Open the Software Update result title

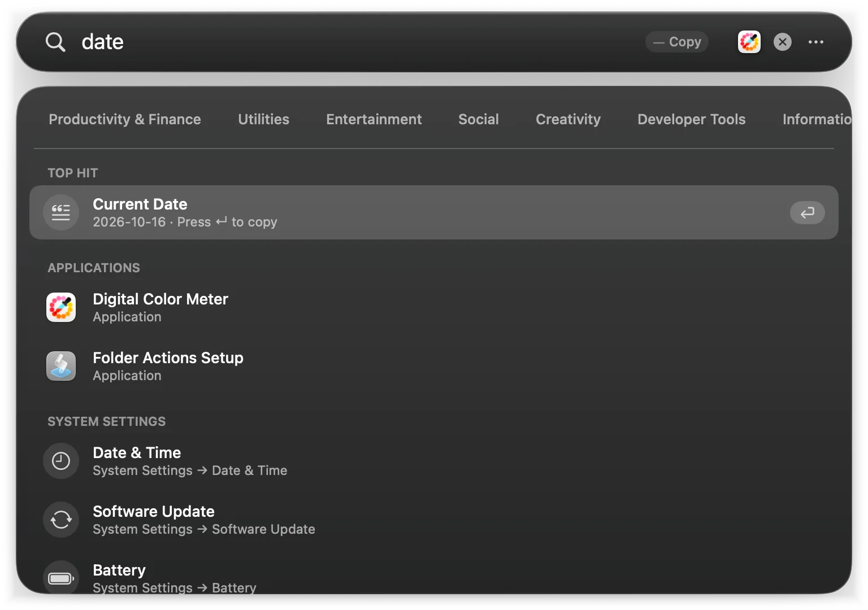tap(154, 511)
